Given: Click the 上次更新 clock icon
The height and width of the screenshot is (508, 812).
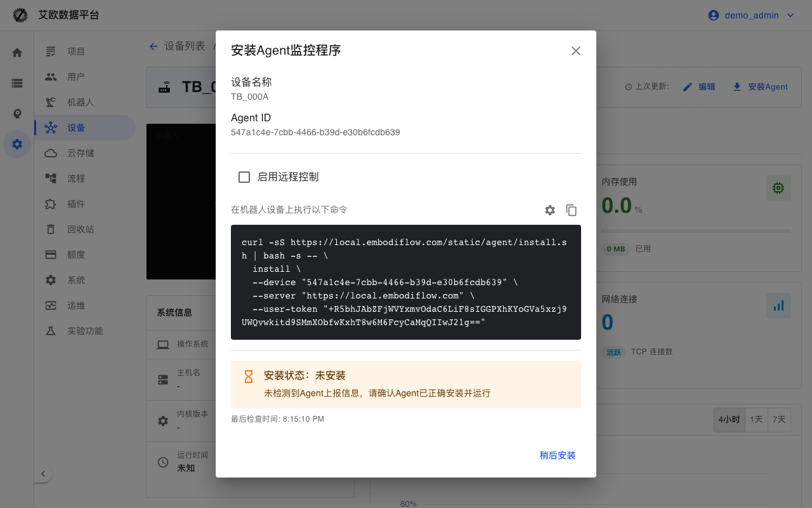Looking at the screenshot, I should [x=629, y=87].
